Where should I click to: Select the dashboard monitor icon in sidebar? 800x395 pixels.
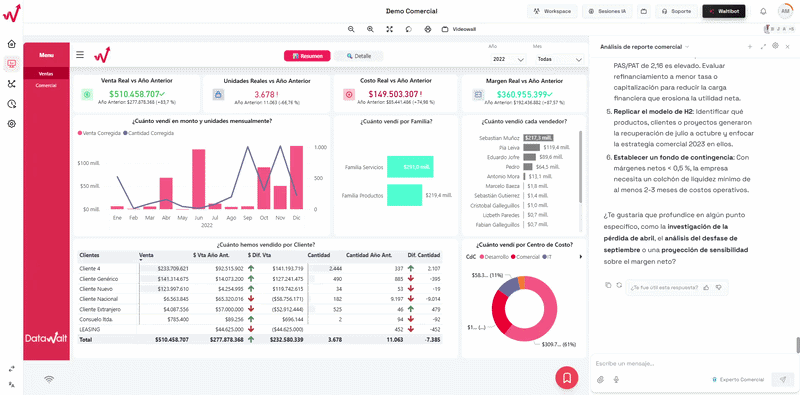click(12, 64)
